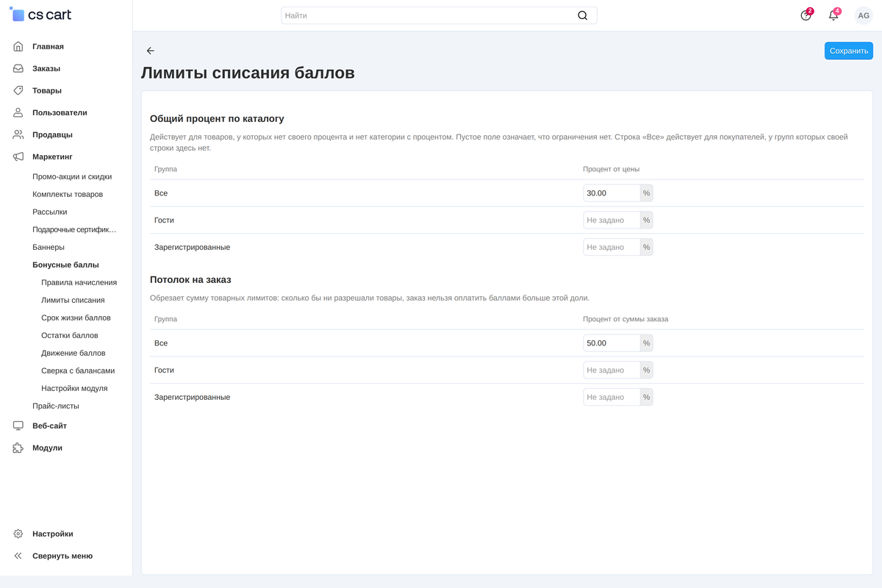Click the inbox icon beside Заказы

click(x=18, y=68)
